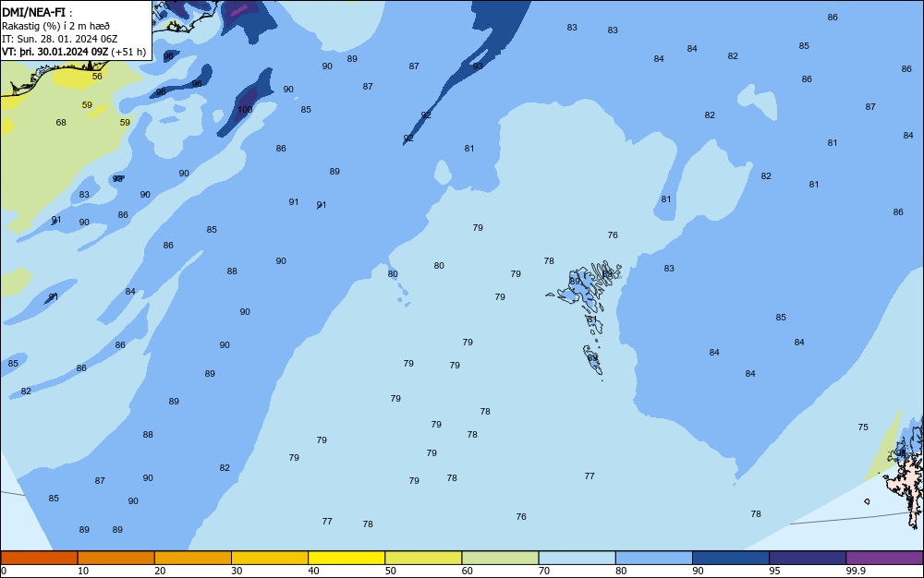Viewport: 924px width, 578px height.
Task: Click the purple legend swatch above 99.9
Action: (x=884, y=558)
